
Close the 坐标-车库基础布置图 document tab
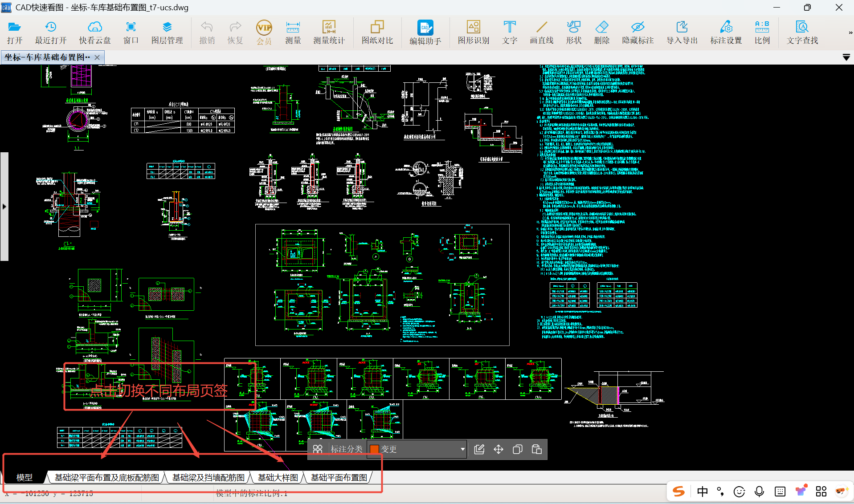pyautogui.click(x=97, y=57)
